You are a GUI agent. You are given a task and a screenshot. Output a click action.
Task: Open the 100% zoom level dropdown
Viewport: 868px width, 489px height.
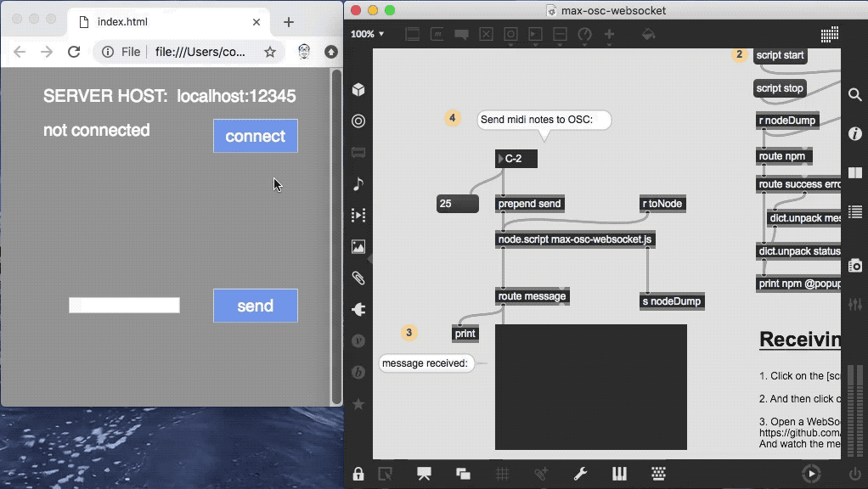365,34
